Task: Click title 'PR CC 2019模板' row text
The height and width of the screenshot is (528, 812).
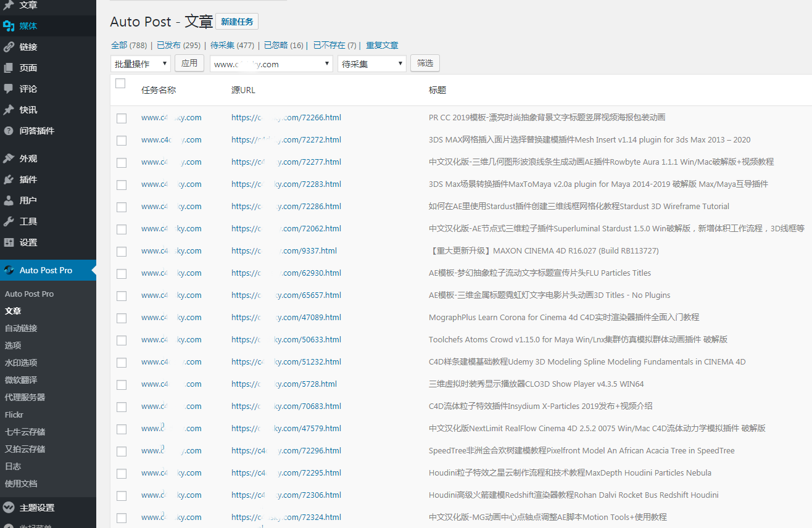Action: (x=547, y=117)
